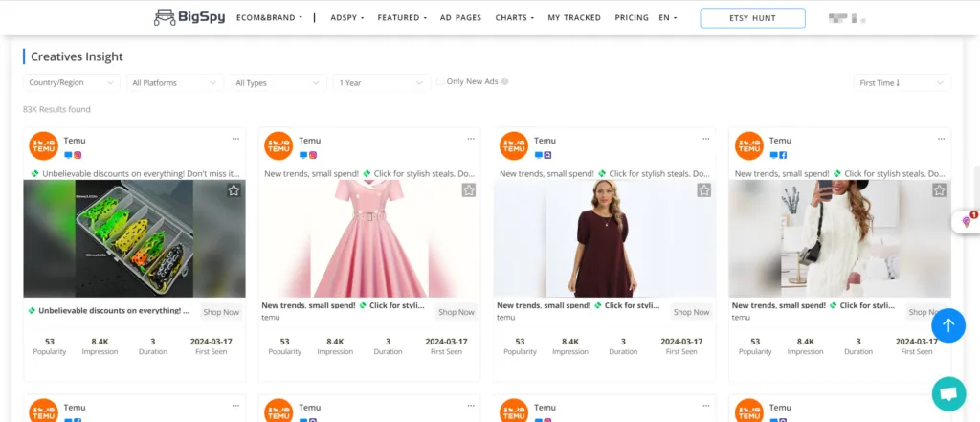Open the 1 Year time range dropdown
Viewport: 980px width, 422px height.
click(x=381, y=83)
